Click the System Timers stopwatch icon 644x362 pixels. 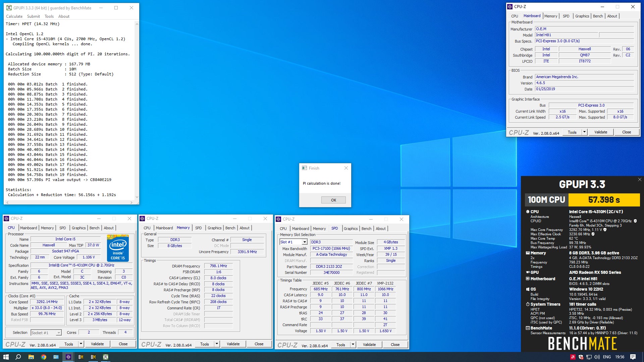(x=528, y=304)
